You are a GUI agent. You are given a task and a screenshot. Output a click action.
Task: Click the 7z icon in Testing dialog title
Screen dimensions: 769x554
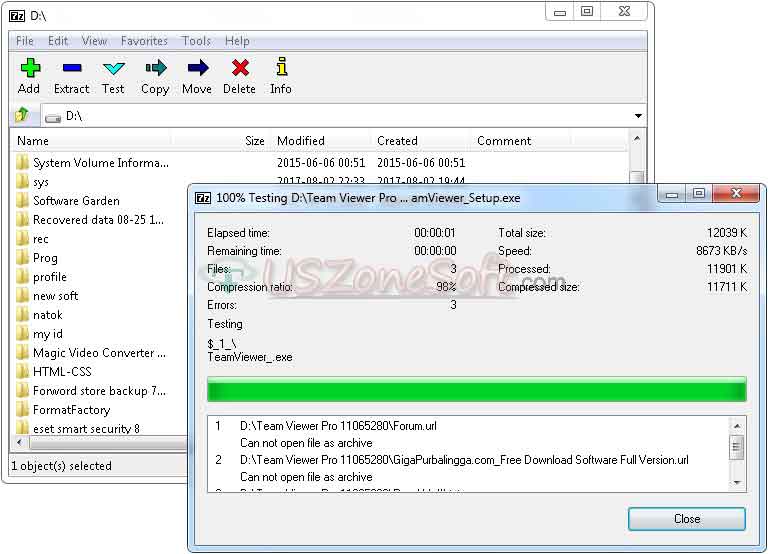point(203,198)
